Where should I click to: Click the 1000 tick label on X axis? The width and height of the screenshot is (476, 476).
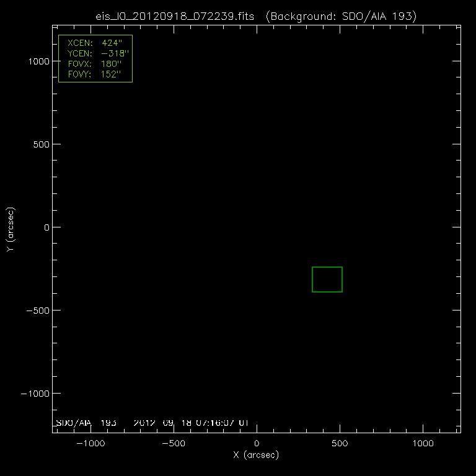[423, 444]
